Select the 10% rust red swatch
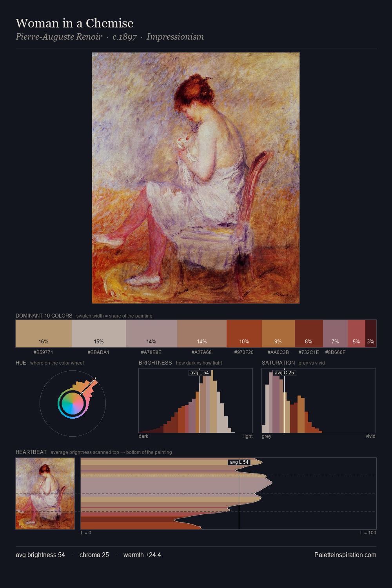 coord(244,334)
